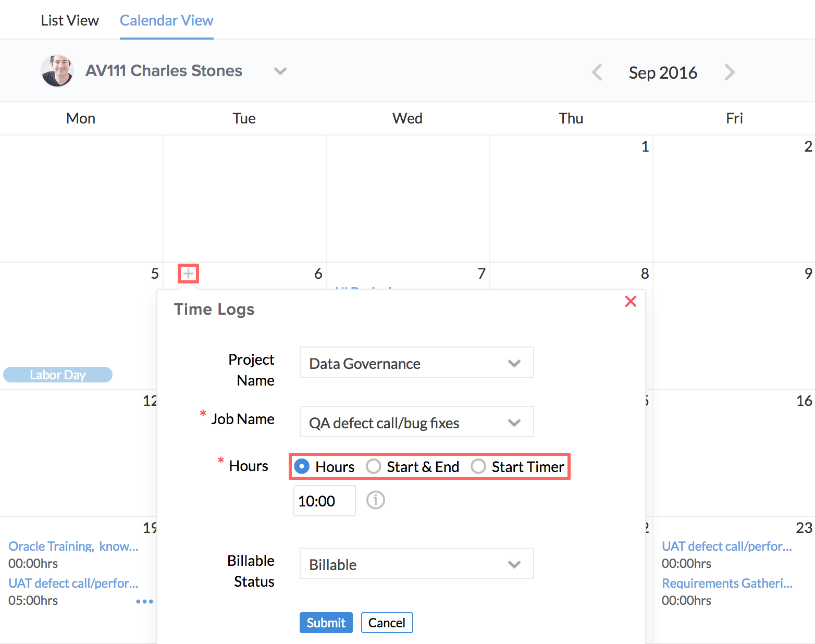Open the Billable Status dropdown
The image size is (815, 644).
coord(416,564)
